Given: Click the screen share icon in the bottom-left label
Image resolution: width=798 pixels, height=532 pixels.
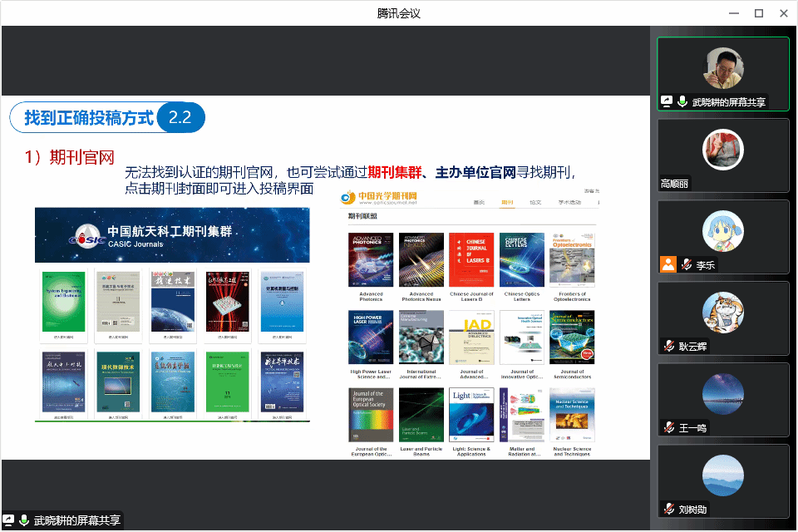Looking at the screenshot, I should coord(9,520).
